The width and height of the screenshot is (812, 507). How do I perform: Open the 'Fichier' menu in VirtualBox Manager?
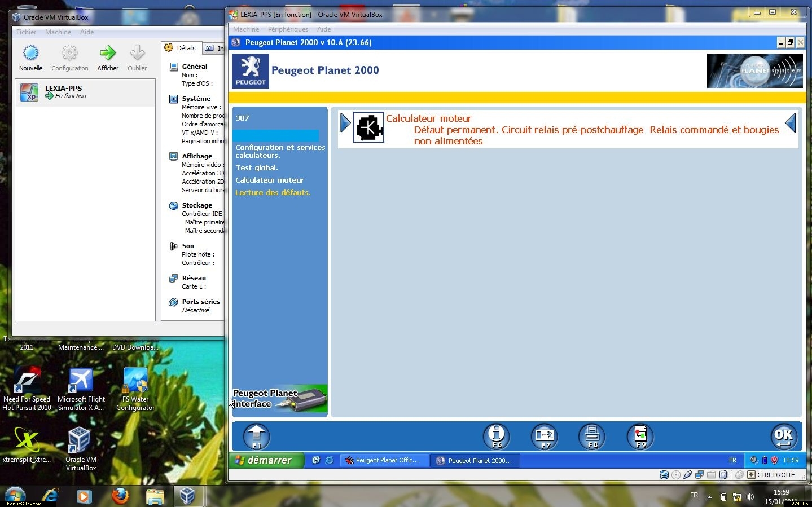point(26,32)
